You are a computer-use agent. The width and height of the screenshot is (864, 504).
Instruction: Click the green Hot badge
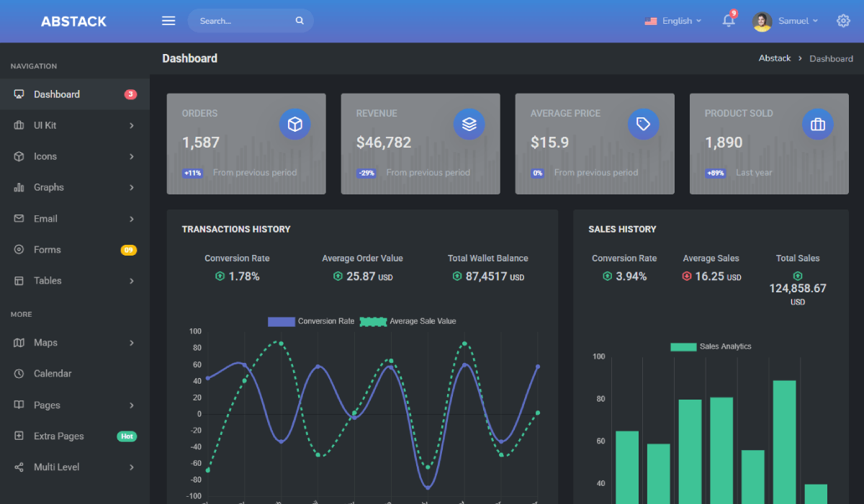click(127, 436)
